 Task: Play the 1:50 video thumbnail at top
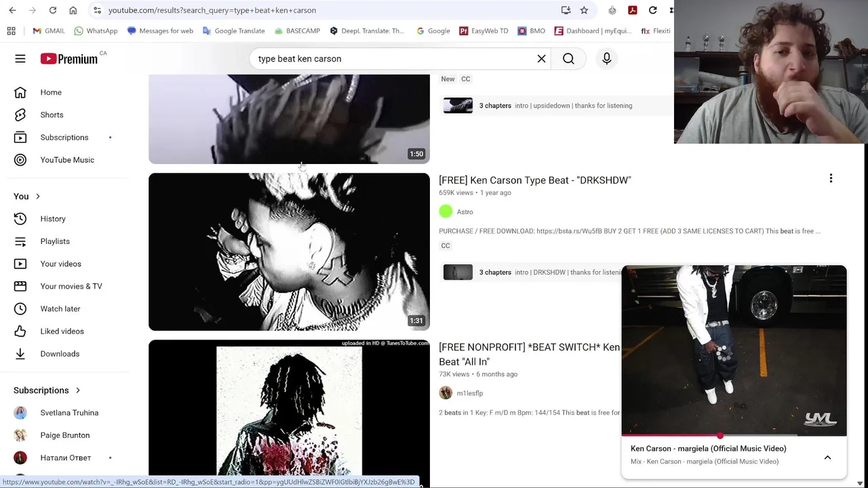pos(289,119)
